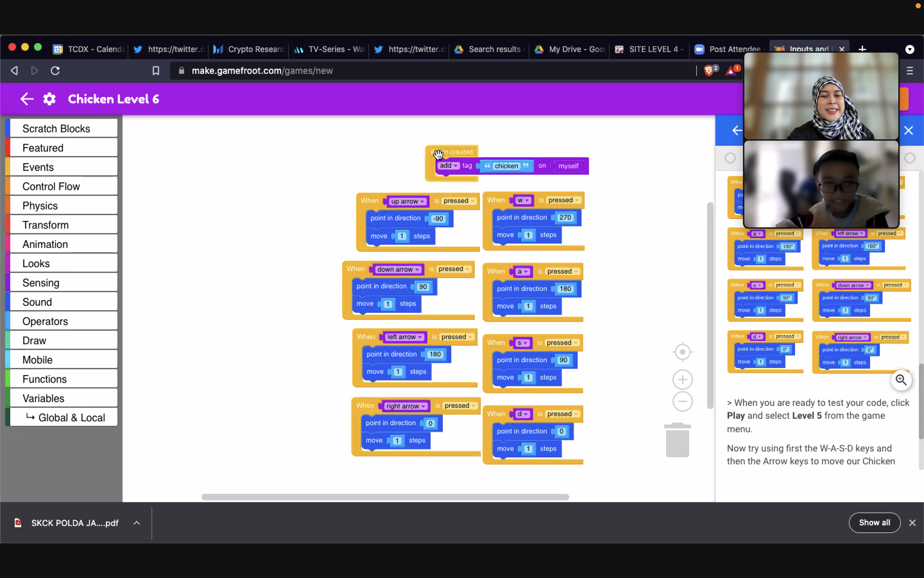Click the lock icon in address bar
The height and width of the screenshot is (578, 924).
(181, 71)
